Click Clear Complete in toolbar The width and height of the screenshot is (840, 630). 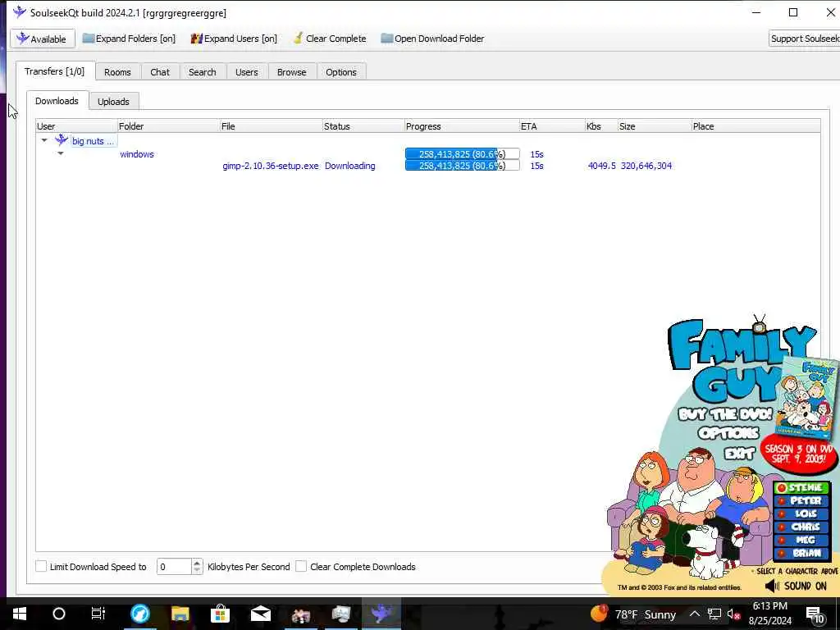(x=330, y=39)
